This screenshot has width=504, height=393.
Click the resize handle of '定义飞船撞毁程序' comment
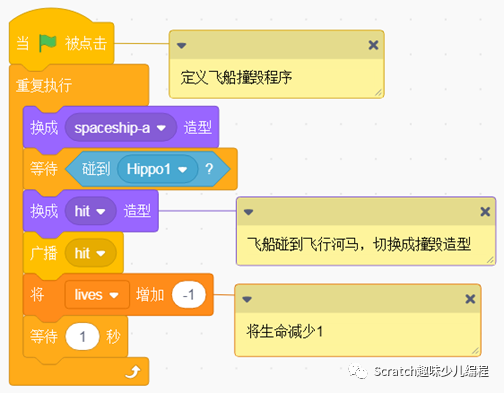[378, 93]
